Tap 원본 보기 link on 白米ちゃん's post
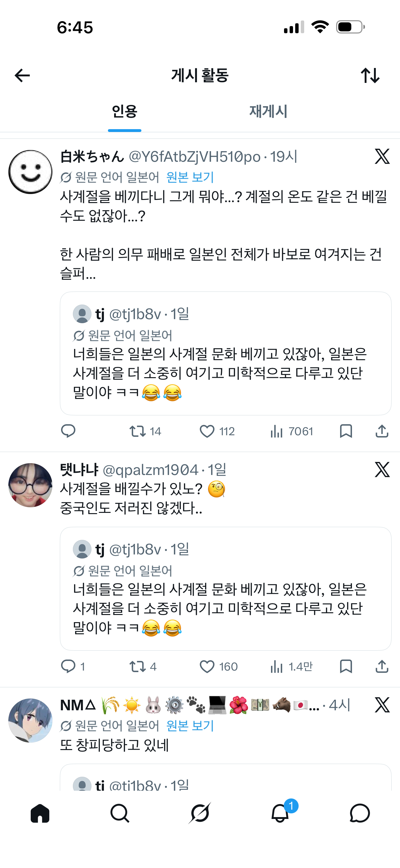The height and width of the screenshot is (868, 400). point(190,177)
